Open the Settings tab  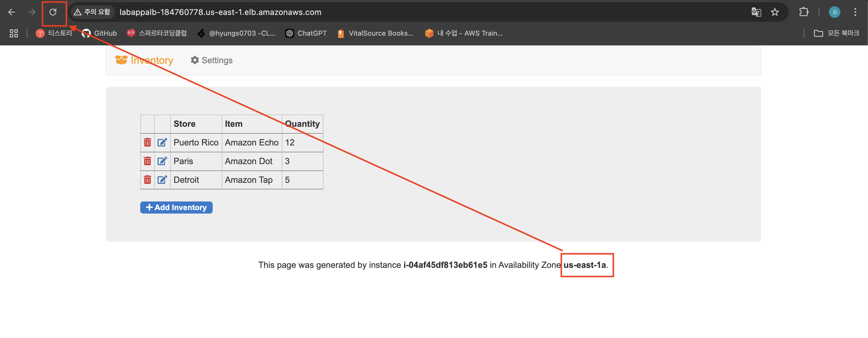click(211, 60)
